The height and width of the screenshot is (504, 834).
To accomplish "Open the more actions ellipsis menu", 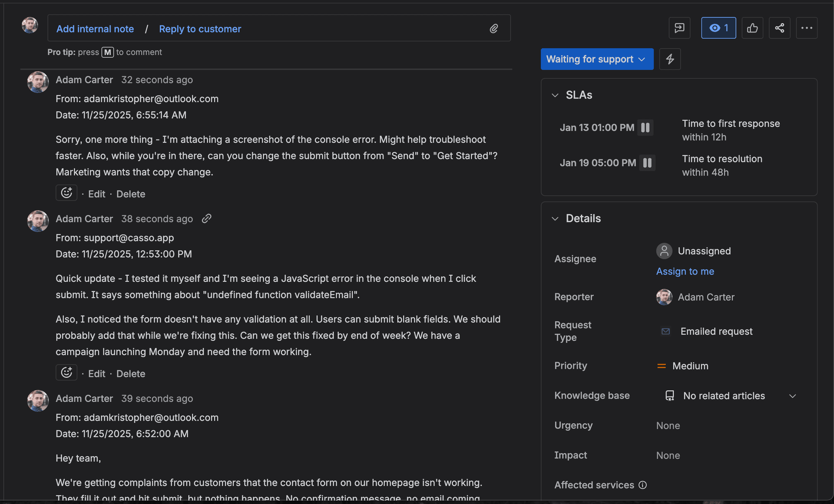I will [x=807, y=28].
